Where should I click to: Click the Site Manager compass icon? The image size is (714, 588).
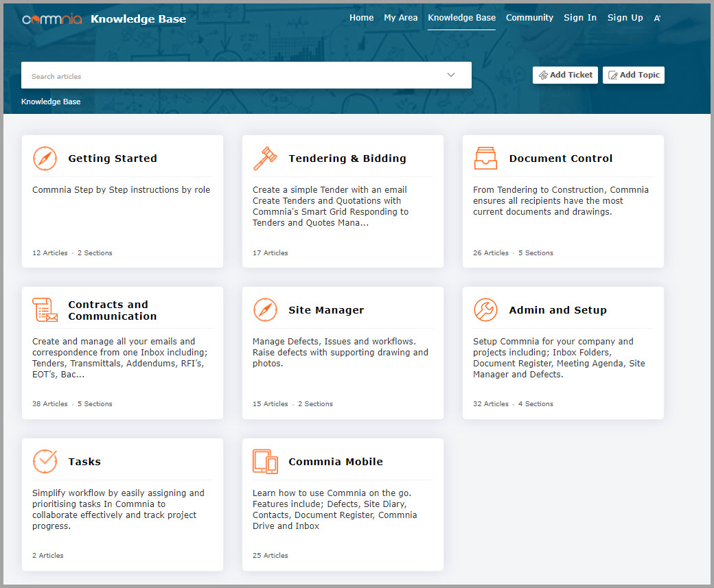pyautogui.click(x=265, y=310)
